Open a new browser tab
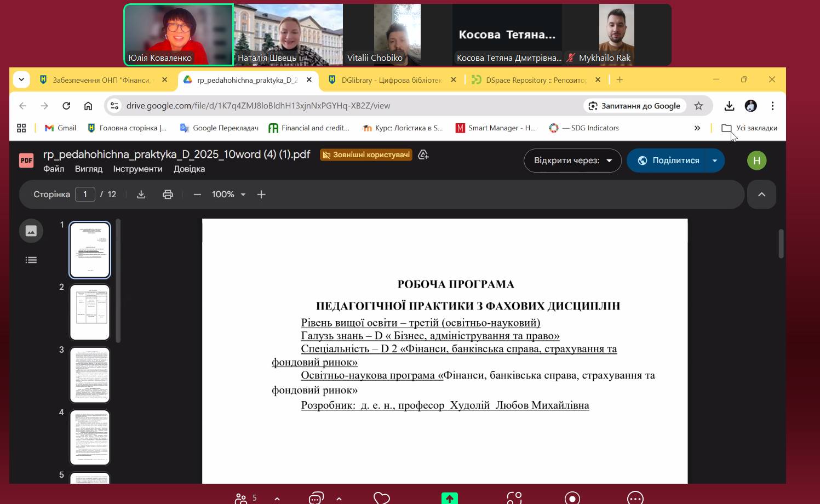 click(620, 79)
